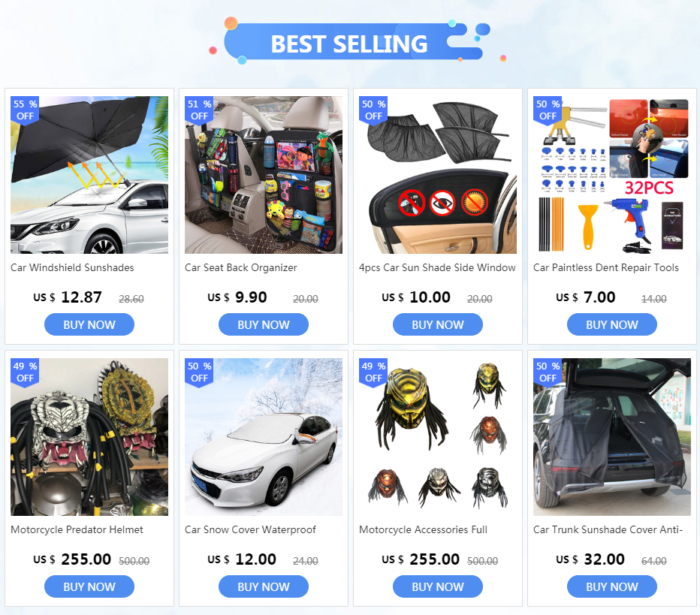This screenshot has width=700, height=615.
Task: Click Buy Now for Dent Repair Tools
Action: [x=612, y=324]
